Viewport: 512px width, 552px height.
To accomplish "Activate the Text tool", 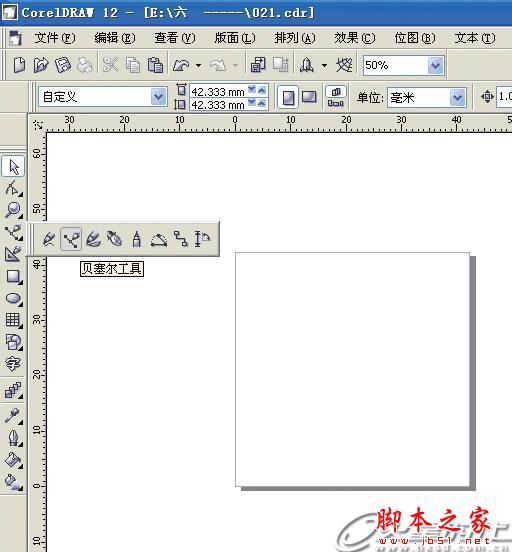I will 13,364.
